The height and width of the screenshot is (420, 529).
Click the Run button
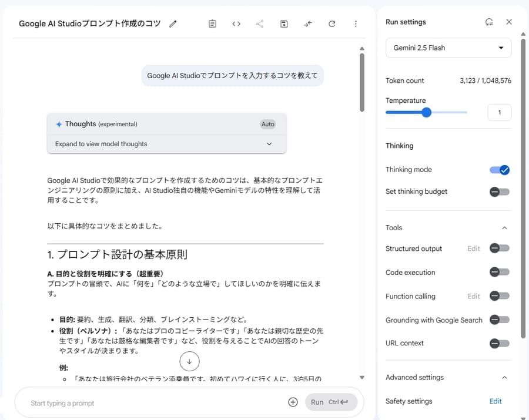(x=331, y=402)
